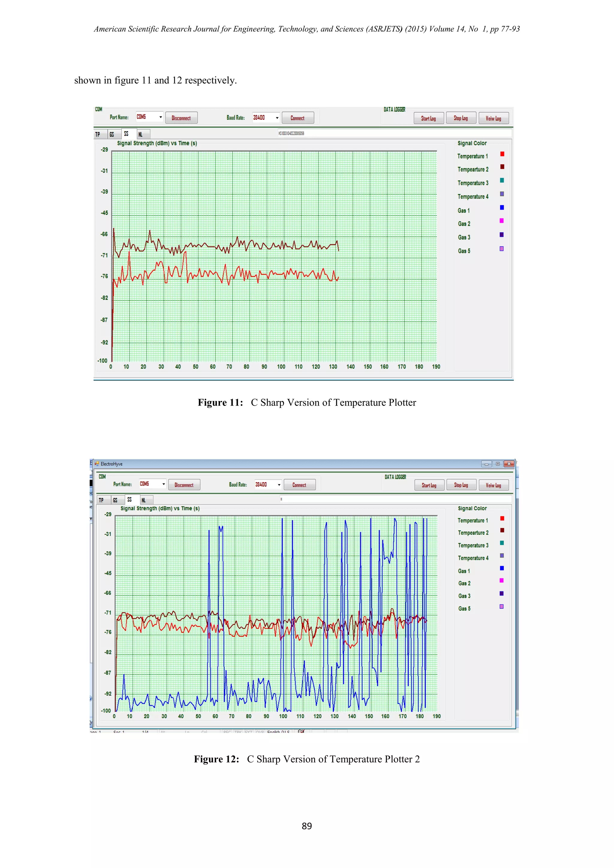Click the Temperature 4 color swatch in Figure 11
Screen dimensions: 614x868
coord(502,194)
